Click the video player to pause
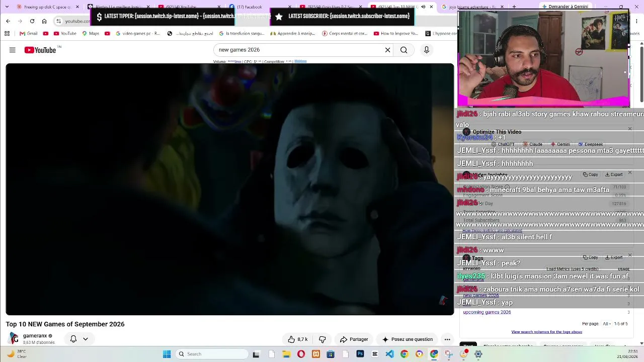This screenshot has height=362, width=644. click(230, 189)
